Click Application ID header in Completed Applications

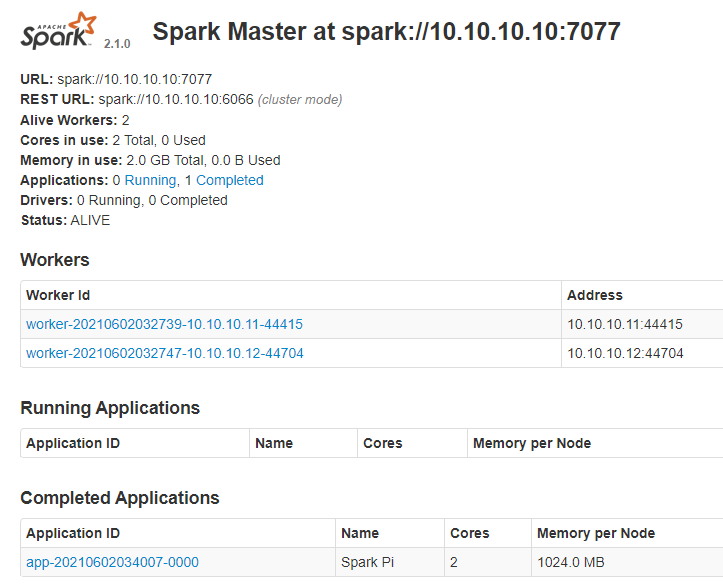[x=73, y=533]
